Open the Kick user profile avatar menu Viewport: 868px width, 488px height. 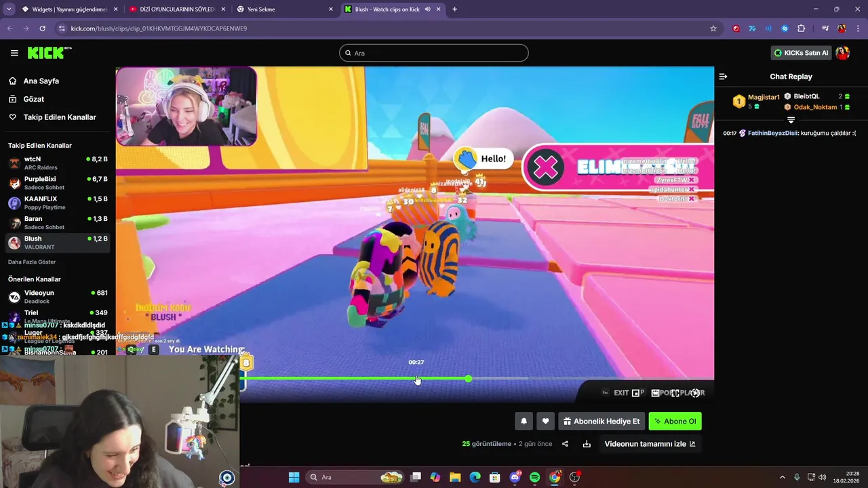point(842,53)
